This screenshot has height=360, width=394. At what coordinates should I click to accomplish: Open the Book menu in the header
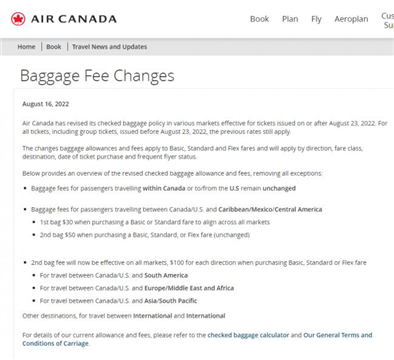coord(259,19)
